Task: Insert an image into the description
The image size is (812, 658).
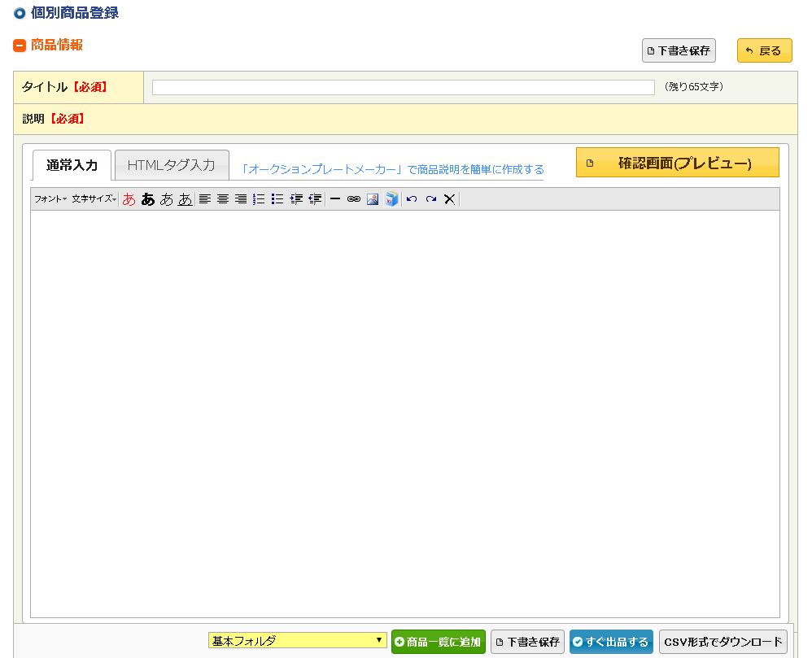Action: [373, 199]
